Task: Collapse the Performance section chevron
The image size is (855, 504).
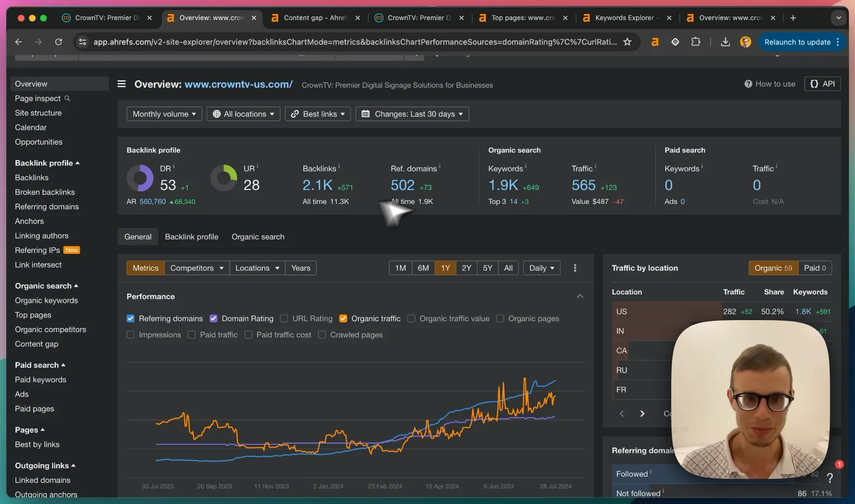Action: point(580,296)
